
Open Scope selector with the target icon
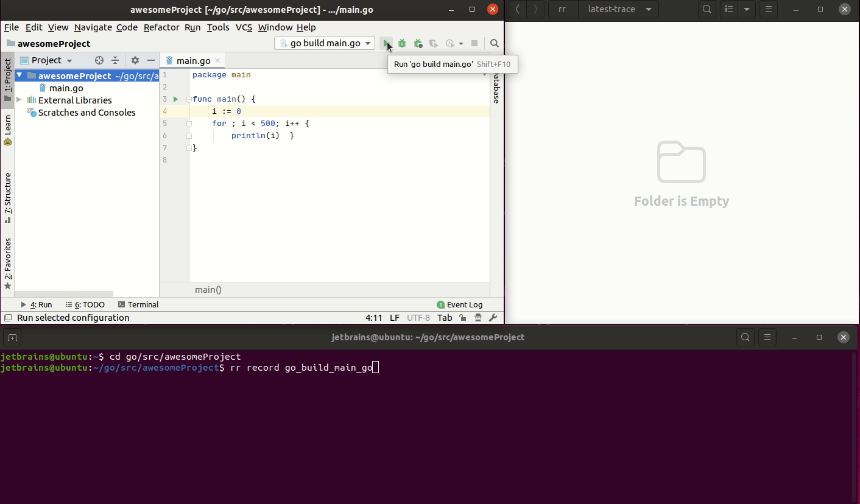point(99,60)
